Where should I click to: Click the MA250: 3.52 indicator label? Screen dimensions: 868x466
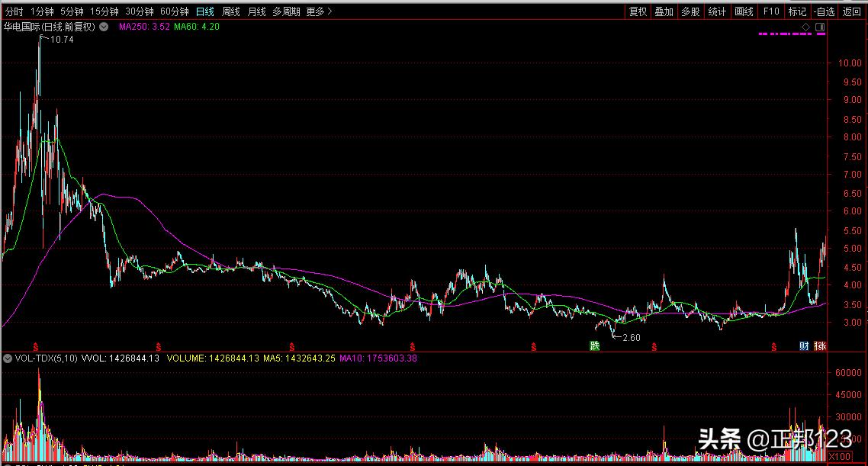click(x=144, y=27)
